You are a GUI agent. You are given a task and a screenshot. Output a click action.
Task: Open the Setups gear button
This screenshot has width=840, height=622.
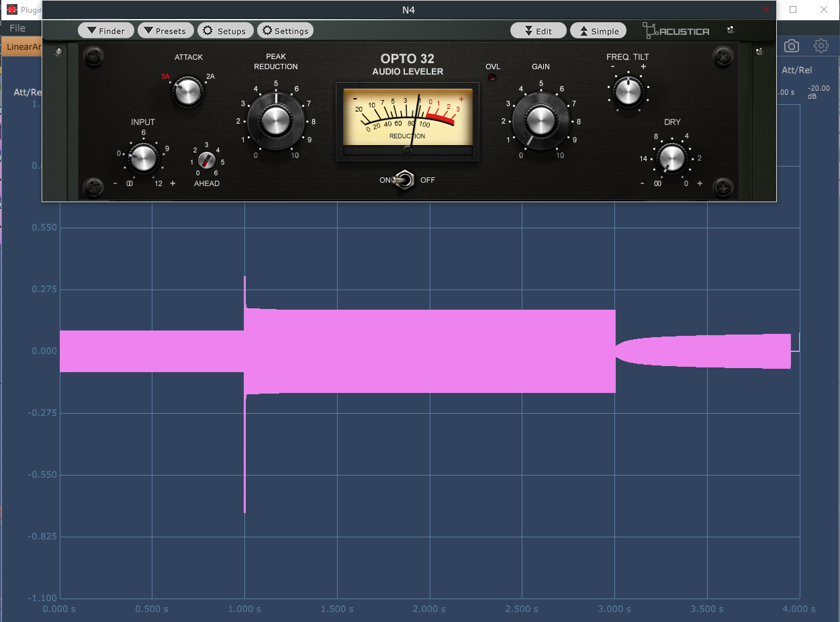226,31
